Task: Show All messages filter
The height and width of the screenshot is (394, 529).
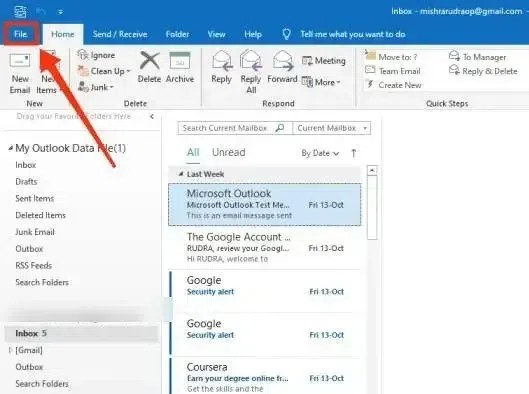Action: 193,152
